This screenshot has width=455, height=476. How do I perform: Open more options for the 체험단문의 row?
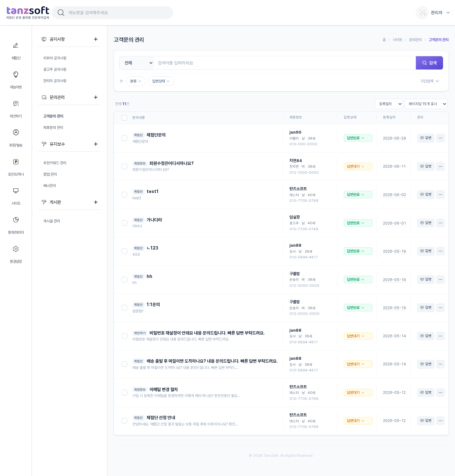click(x=440, y=138)
